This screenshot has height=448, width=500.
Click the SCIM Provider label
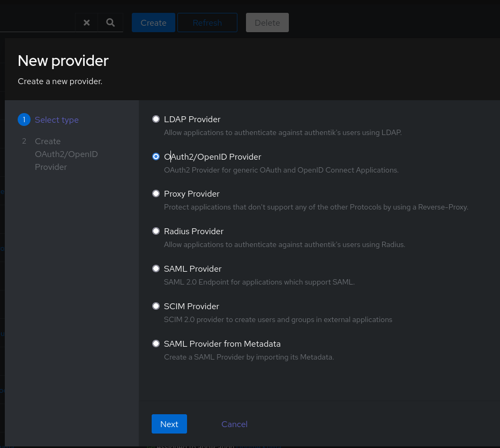pyautogui.click(x=191, y=307)
